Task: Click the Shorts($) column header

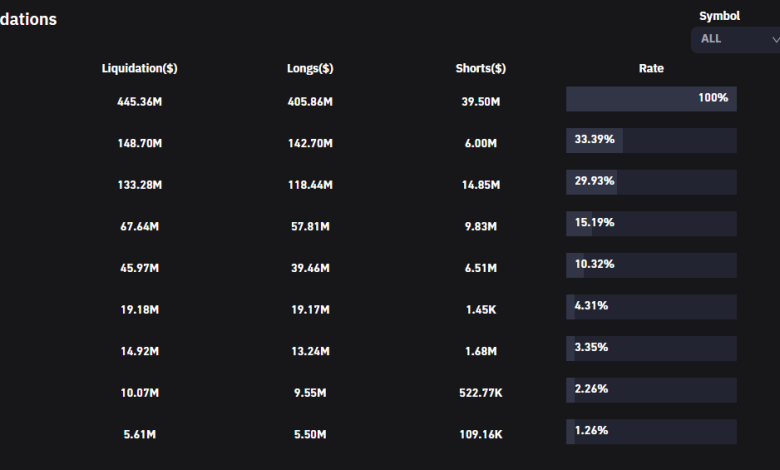Action: coord(480,69)
